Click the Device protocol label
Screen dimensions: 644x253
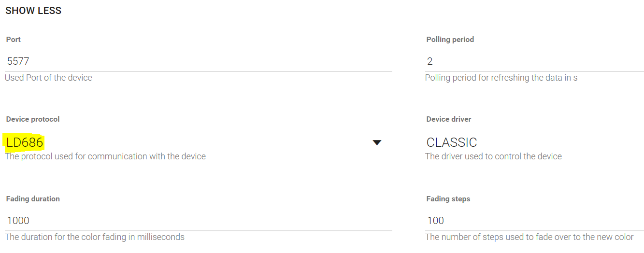[33, 119]
